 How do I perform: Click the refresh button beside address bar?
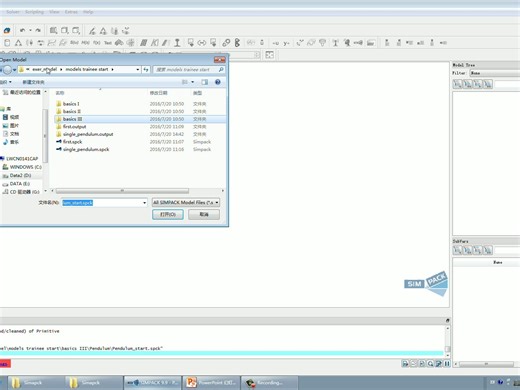coord(146,69)
